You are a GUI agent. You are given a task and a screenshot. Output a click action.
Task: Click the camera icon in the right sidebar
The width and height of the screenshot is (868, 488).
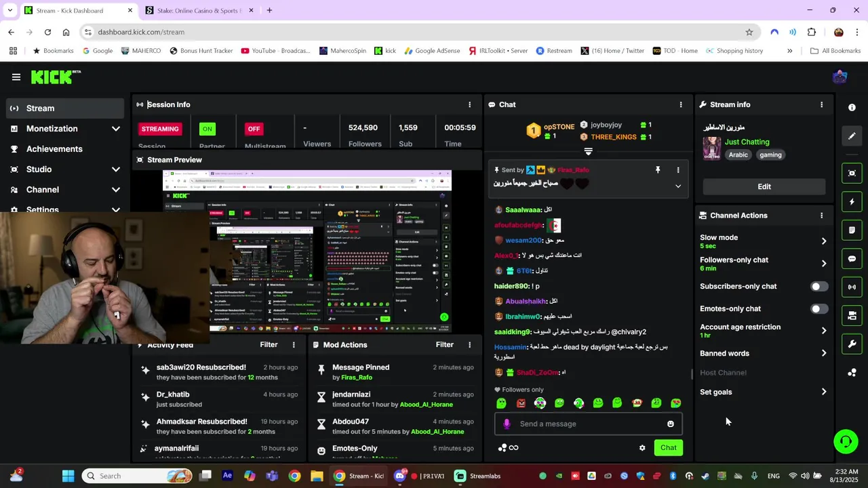[x=852, y=174]
